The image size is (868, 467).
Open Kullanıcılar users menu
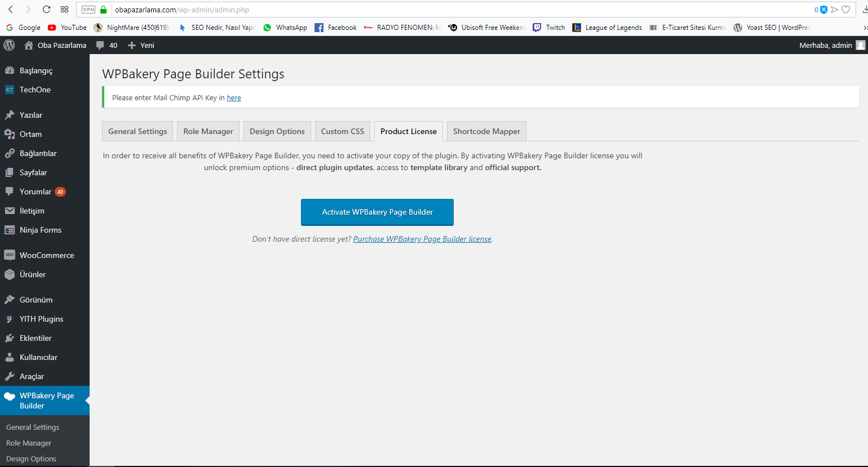coord(45,357)
